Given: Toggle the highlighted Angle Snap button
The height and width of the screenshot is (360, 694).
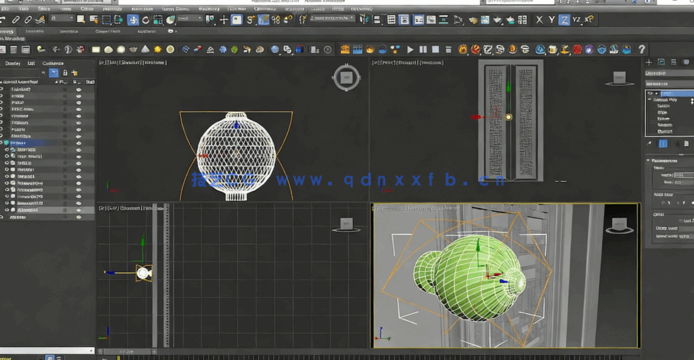Looking at the screenshot, I should click(263, 19).
